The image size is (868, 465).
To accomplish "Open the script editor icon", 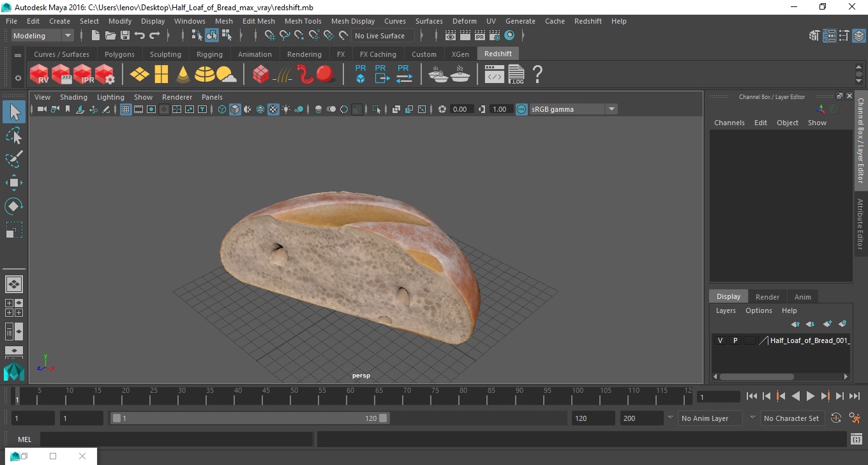I will 857,439.
